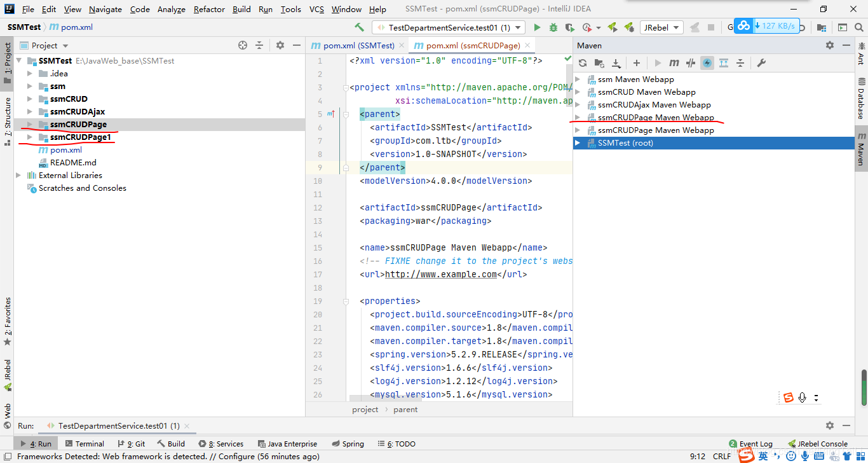Run with Coverage from main toolbar

click(x=570, y=27)
